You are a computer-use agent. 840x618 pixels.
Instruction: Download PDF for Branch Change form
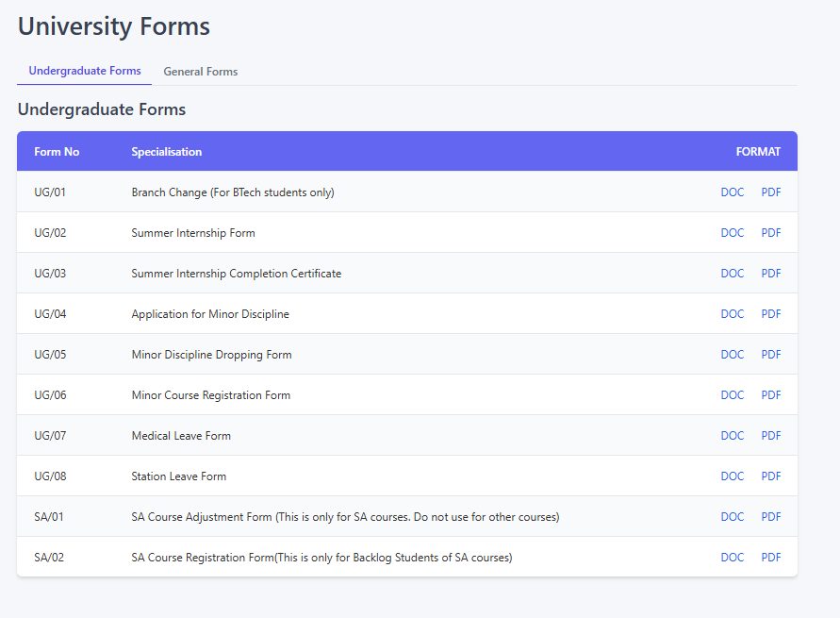click(x=771, y=192)
